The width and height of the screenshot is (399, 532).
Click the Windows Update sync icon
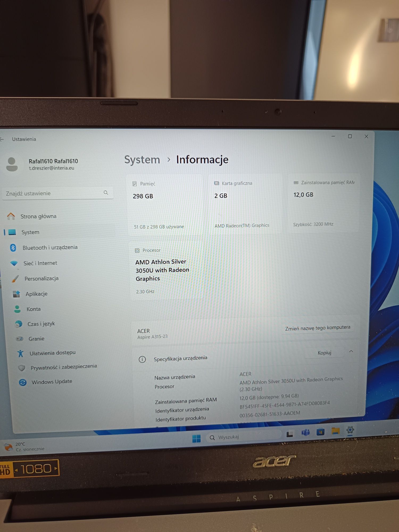[x=23, y=383]
